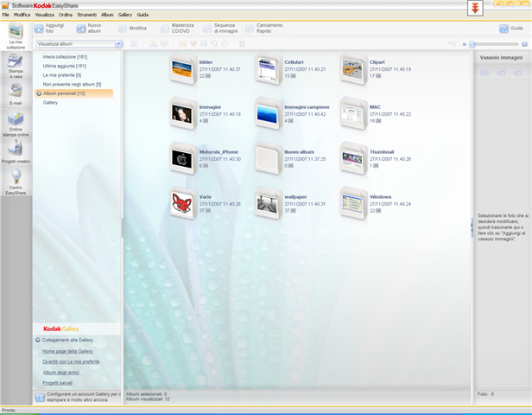
Task: Select the bilder album thumbnail
Action: (183, 69)
